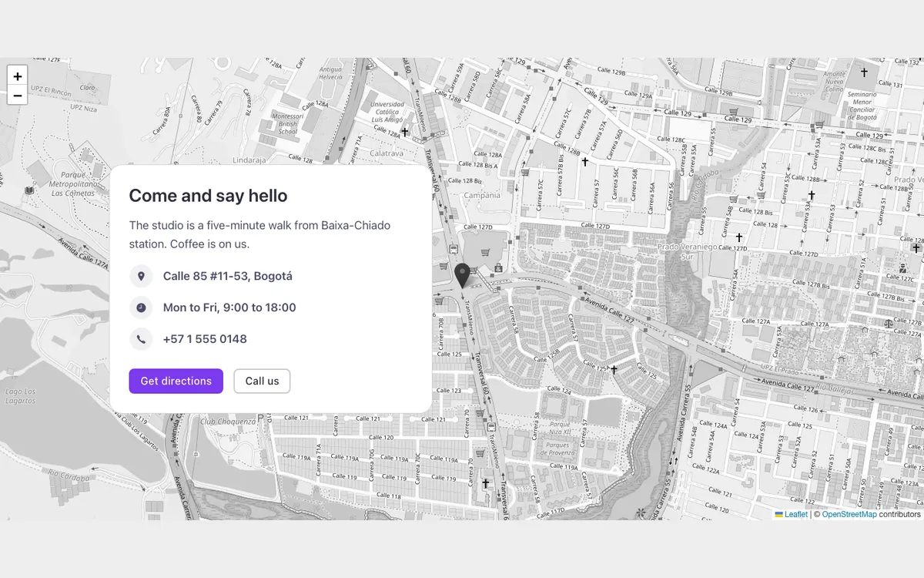Click the phone icon beside the number
924x578 pixels.
coord(141,339)
